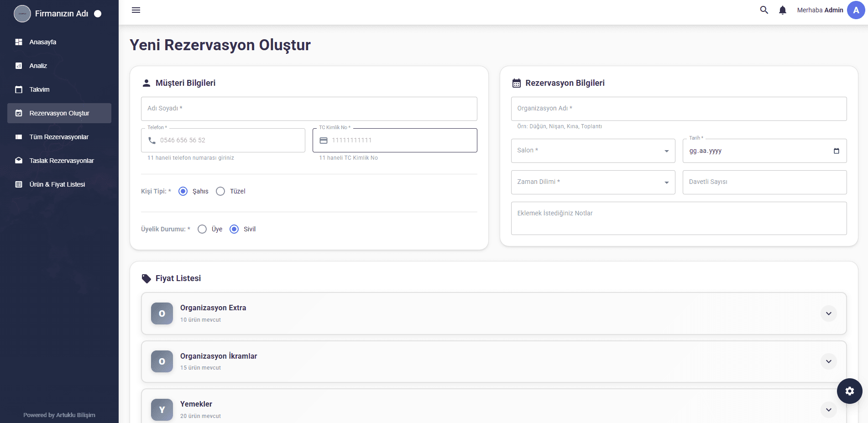
Task: Select Üye for Üyelik Durumu
Action: point(203,229)
